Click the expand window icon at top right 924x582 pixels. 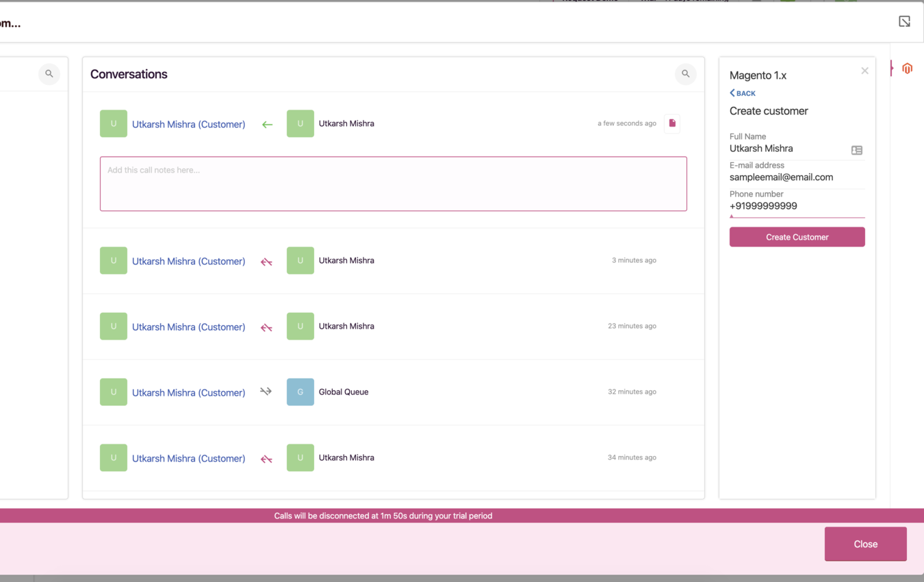click(x=904, y=21)
